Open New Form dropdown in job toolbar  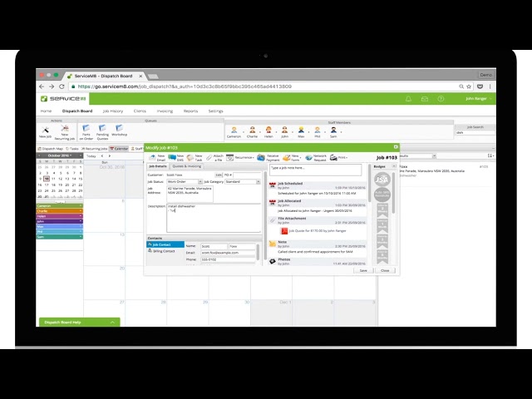(x=292, y=157)
